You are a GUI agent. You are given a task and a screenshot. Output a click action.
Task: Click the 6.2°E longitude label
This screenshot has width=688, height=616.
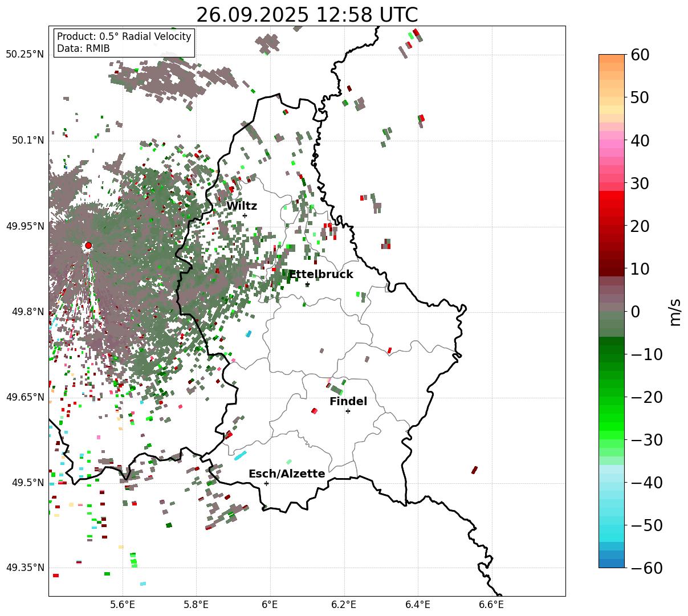pyautogui.click(x=344, y=604)
